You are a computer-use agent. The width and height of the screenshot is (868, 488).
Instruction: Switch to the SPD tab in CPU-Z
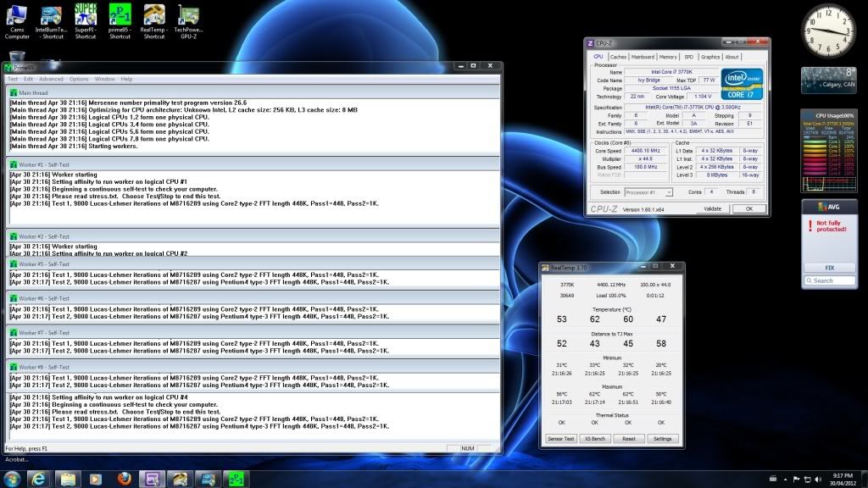point(688,57)
